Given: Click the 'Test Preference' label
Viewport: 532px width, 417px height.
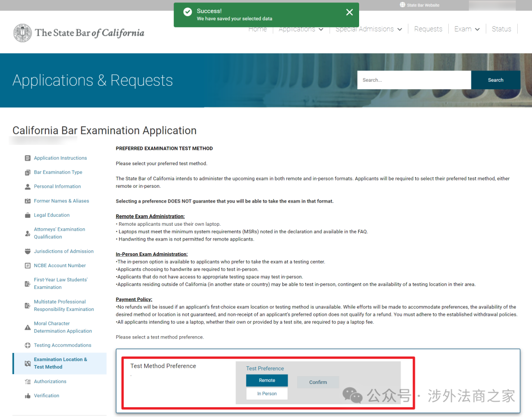Looking at the screenshot, I should click(x=265, y=368).
